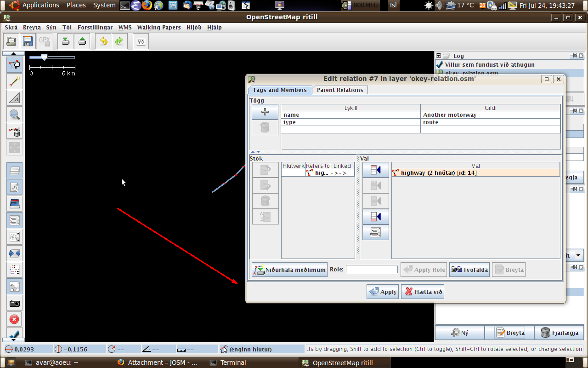Add selection at end of member list

pos(375,217)
